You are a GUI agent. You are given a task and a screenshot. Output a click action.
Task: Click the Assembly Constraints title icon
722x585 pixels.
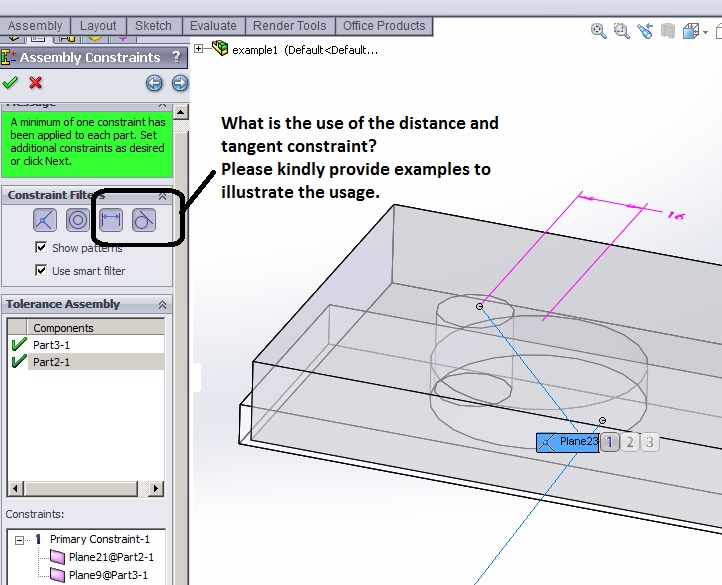pos(8,58)
